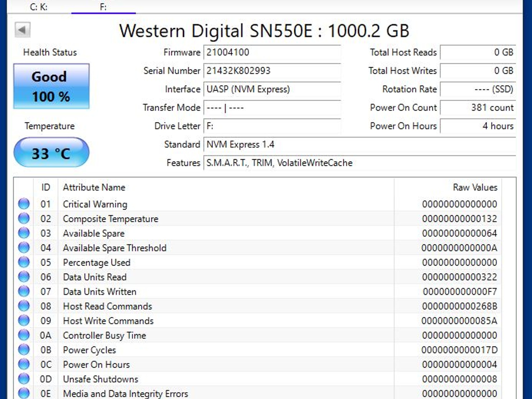The height and width of the screenshot is (399, 532).
Task: Click the Power On Hours 4 hours value
Action: pos(478,126)
